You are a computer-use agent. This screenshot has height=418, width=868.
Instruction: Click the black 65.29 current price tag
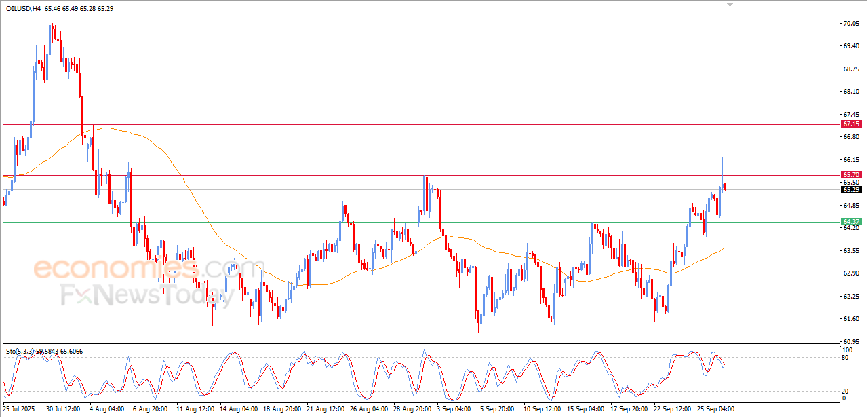coord(851,189)
